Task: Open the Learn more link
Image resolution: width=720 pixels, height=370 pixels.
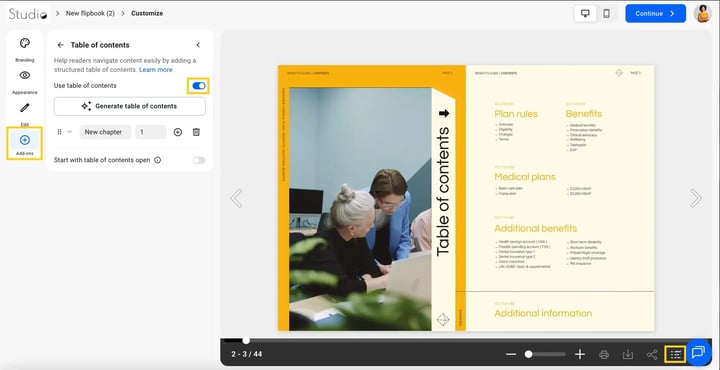Action: pyautogui.click(x=156, y=70)
